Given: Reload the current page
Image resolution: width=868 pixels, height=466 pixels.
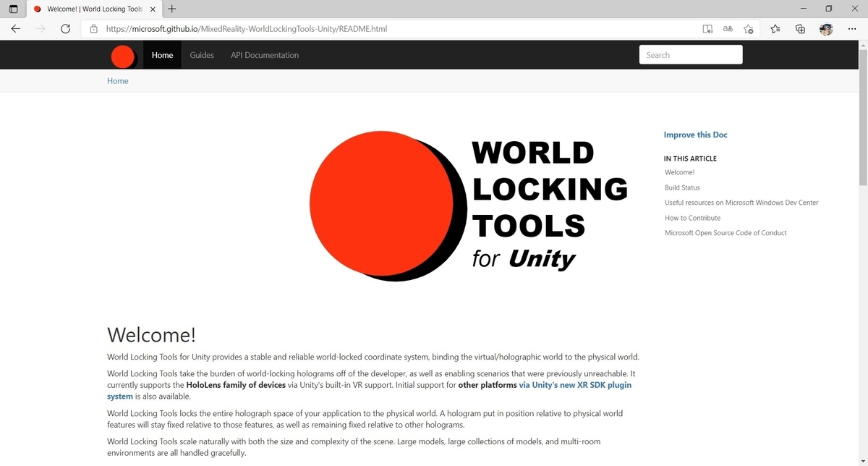Looking at the screenshot, I should click(65, 29).
